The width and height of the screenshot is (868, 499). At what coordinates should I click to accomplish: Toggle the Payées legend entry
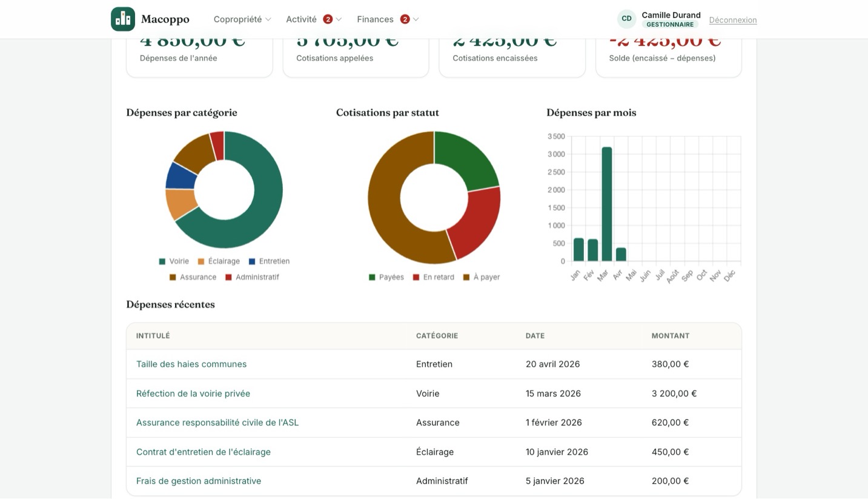386,277
